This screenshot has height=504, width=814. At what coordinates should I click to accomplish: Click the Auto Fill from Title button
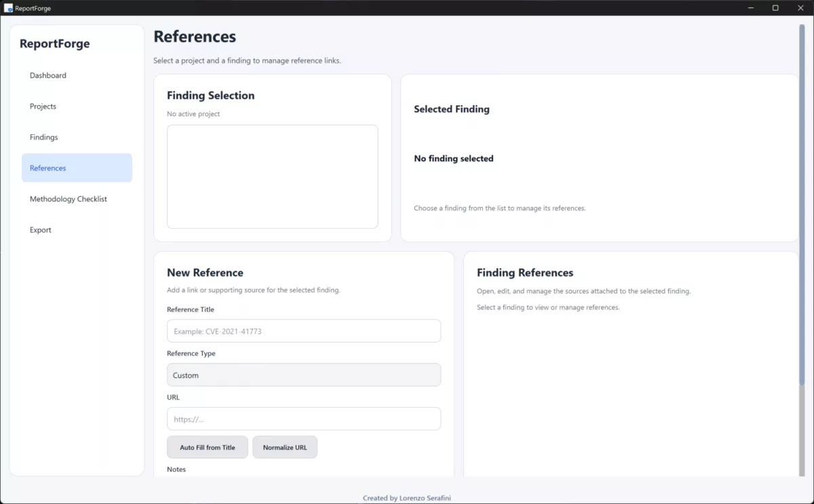point(207,447)
